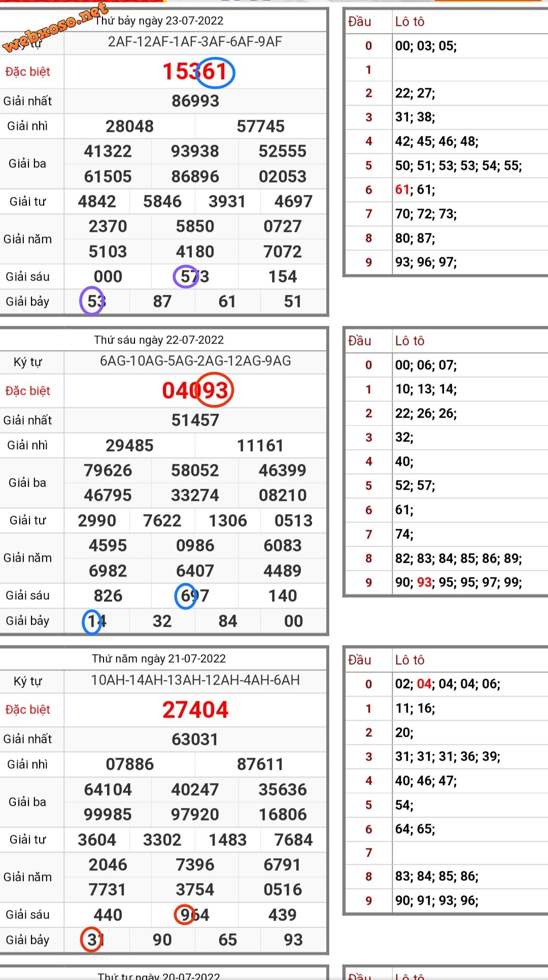Click third prize number 99985
The image size is (548, 980).
pos(108,815)
